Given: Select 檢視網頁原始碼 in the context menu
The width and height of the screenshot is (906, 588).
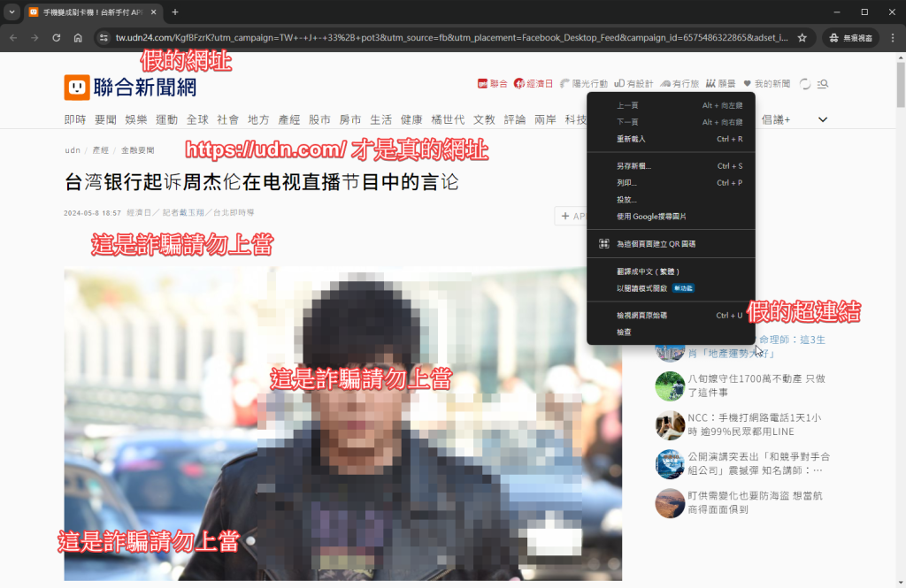Looking at the screenshot, I should pos(641,315).
